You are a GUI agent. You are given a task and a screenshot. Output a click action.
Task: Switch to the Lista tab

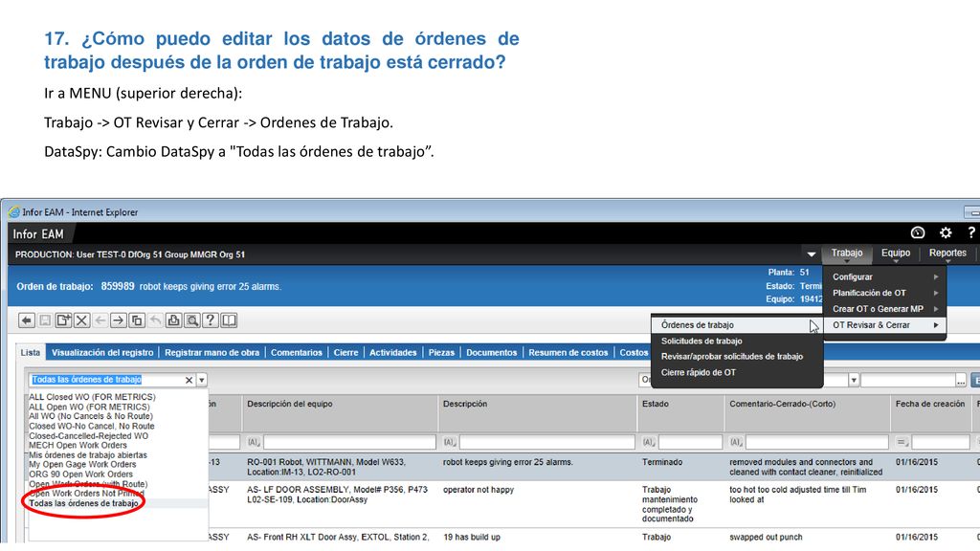pos(30,353)
